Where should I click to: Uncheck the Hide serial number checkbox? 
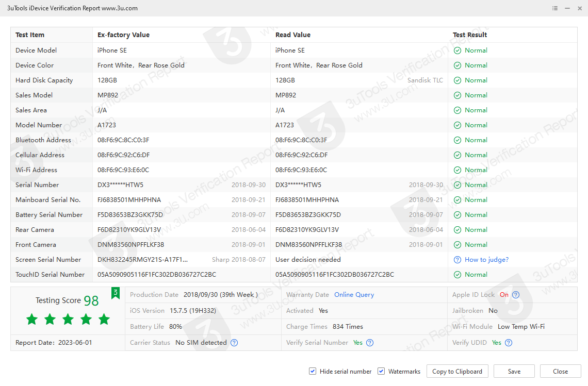click(x=313, y=371)
